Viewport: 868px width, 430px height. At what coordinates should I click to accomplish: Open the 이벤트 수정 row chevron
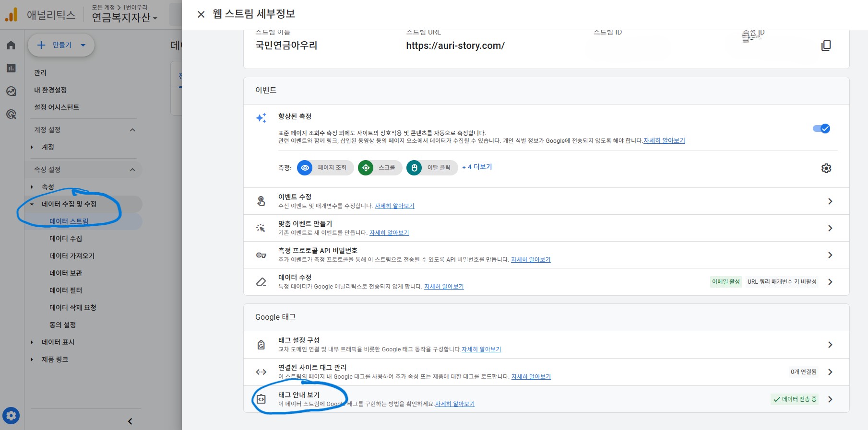click(830, 201)
